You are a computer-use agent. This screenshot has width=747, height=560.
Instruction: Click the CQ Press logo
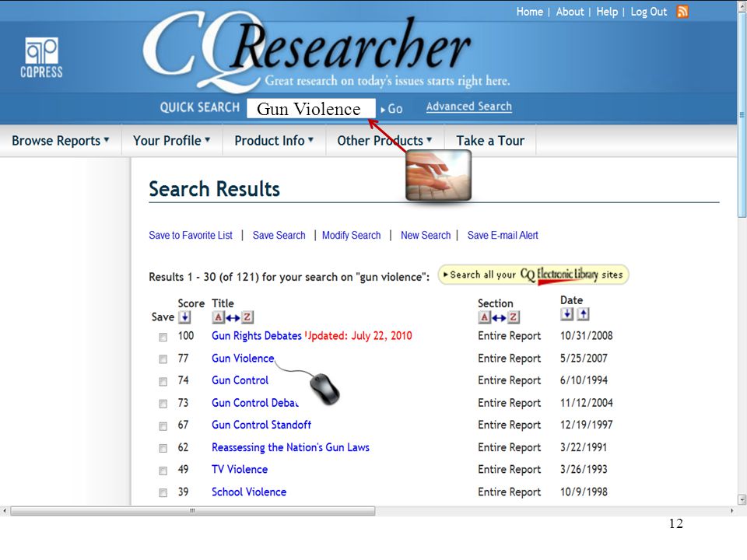[41, 57]
